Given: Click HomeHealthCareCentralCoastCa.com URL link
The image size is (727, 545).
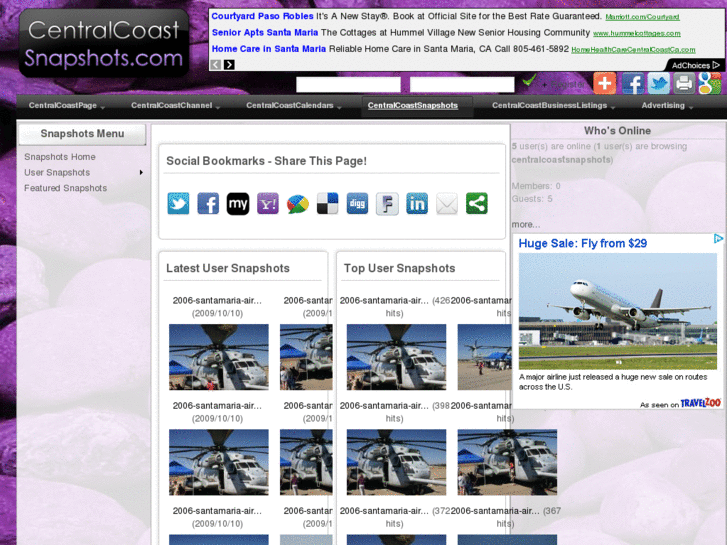Looking at the screenshot, I should 633,50.
